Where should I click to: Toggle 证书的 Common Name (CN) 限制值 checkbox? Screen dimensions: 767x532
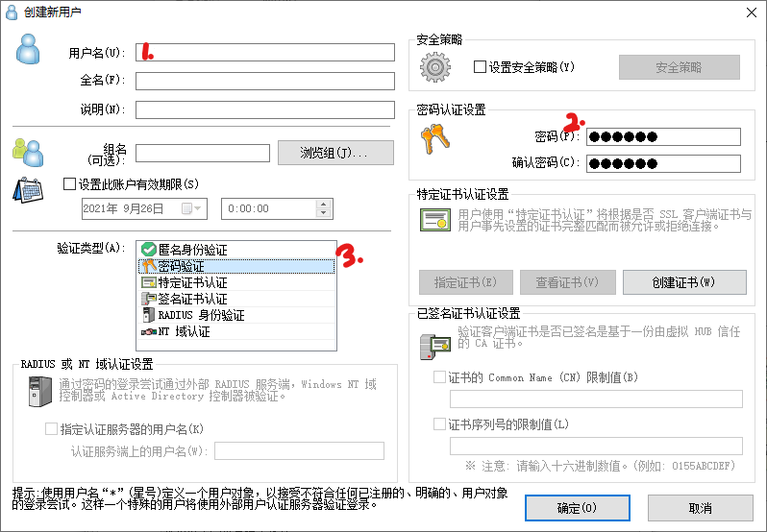(x=440, y=377)
